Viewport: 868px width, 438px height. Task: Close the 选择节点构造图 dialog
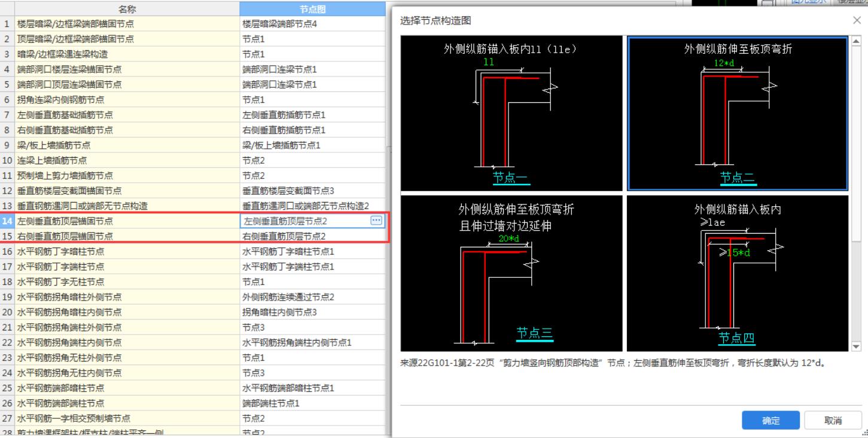[x=857, y=20]
